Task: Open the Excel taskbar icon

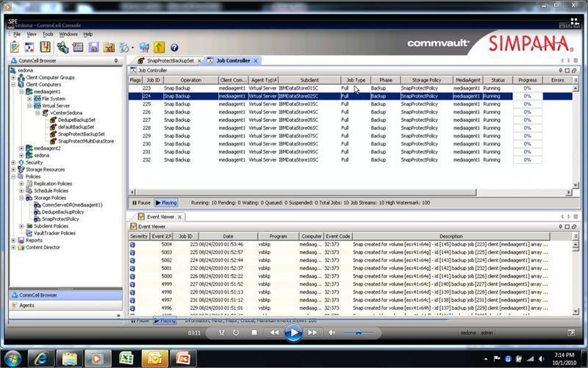Action: (x=126, y=358)
